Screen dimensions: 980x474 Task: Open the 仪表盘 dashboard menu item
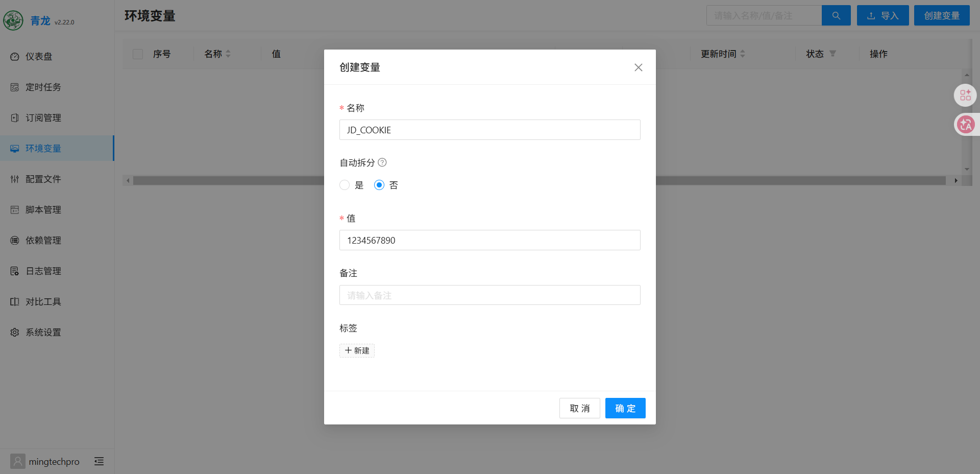(x=57, y=56)
